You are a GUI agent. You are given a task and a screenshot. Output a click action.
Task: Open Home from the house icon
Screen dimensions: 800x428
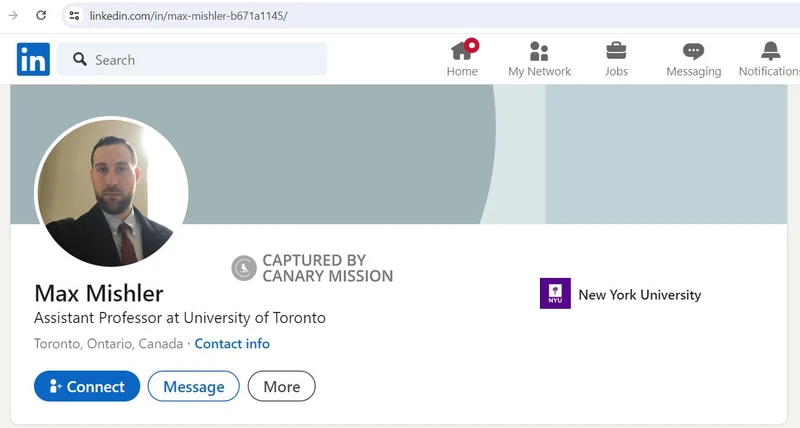464,49
